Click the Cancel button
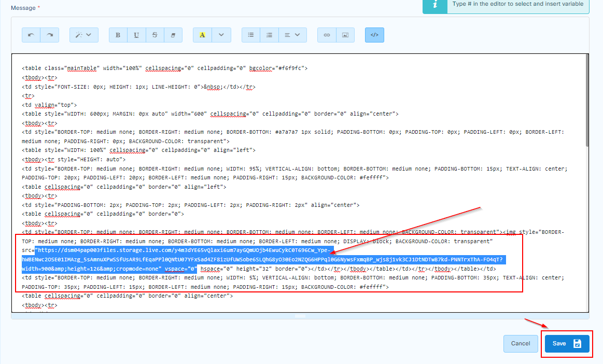Image resolution: width=603 pixels, height=364 pixels. click(x=521, y=343)
